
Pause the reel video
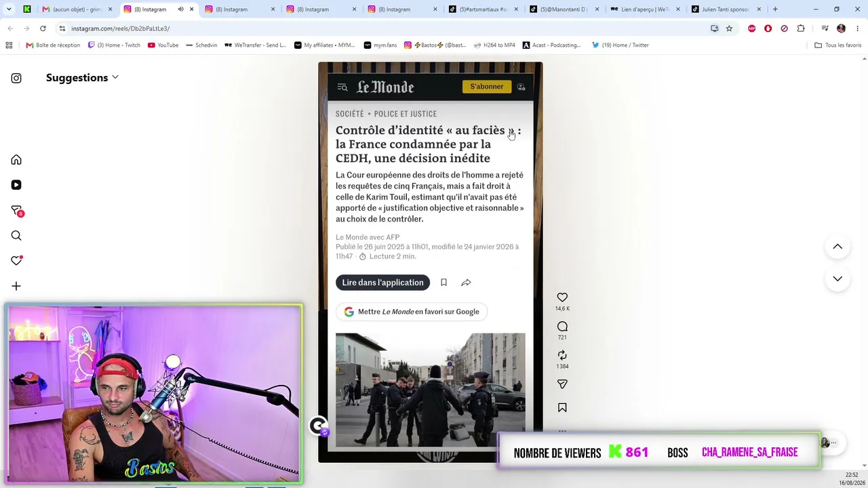[x=431, y=262]
